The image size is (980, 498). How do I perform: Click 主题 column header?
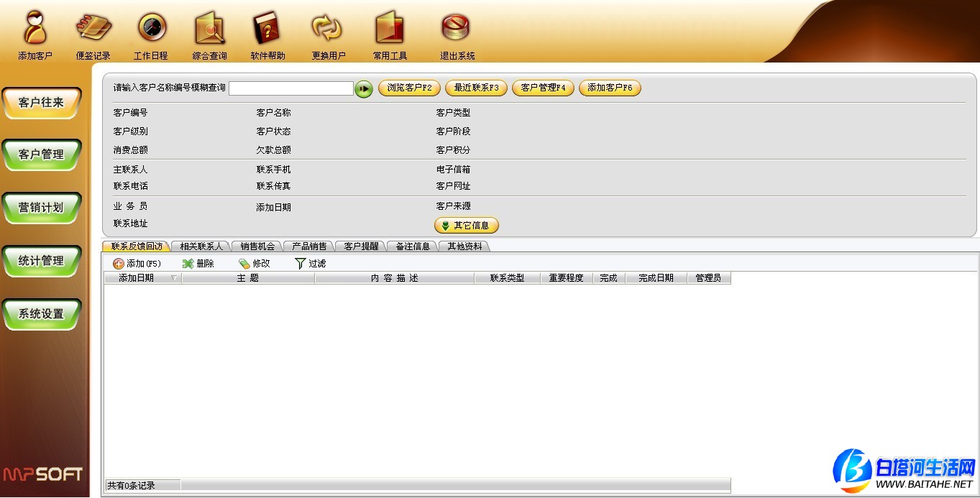248,278
